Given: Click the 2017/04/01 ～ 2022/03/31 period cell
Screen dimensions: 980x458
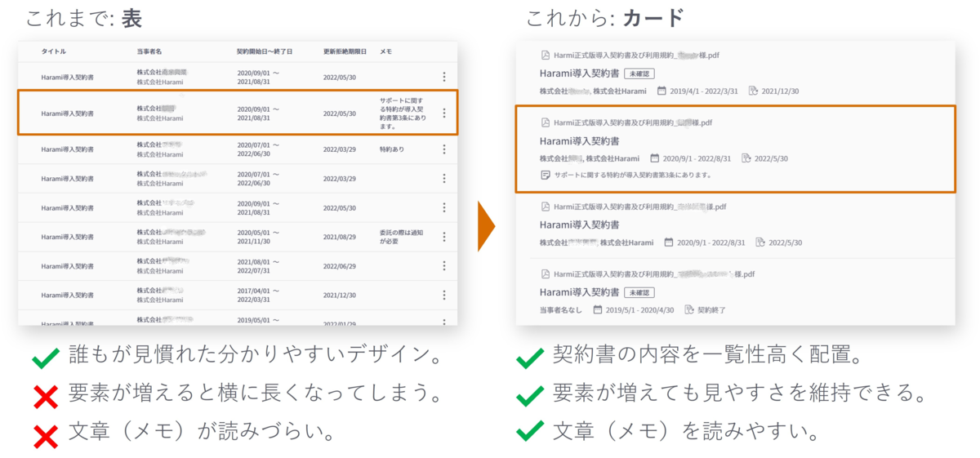Looking at the screenshot, I should (x=259, y=295).
